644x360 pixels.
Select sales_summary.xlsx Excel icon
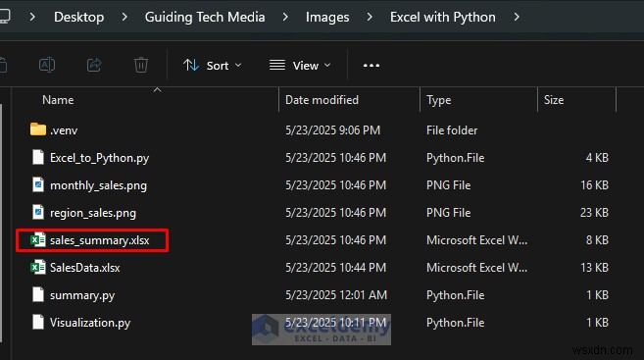[38, 239]
